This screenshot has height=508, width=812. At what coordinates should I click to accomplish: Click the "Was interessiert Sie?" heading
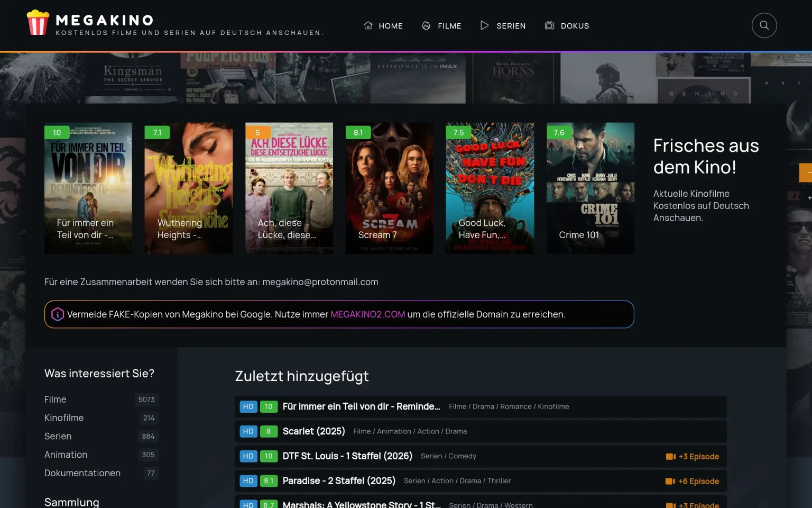point(99,374)
